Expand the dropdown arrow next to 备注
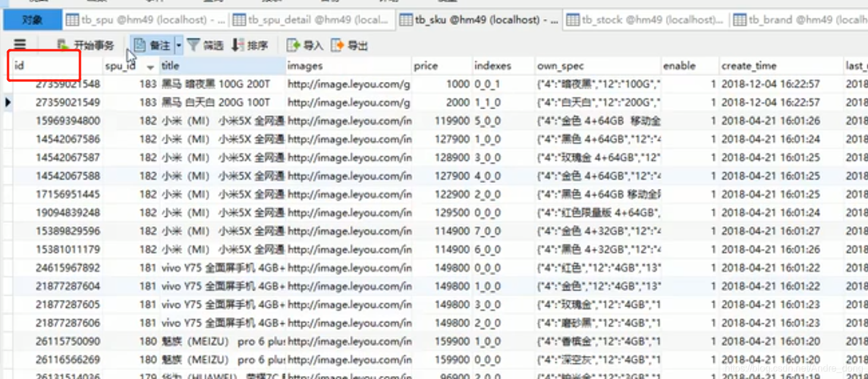868x379 pixels. [178, 45]
